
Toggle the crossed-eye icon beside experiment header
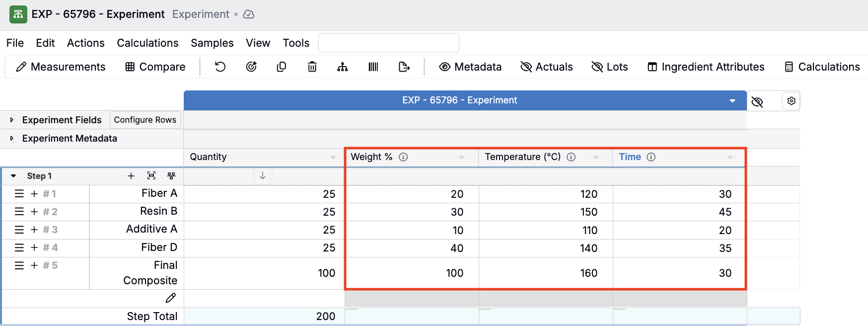click(x=757, y=102)
